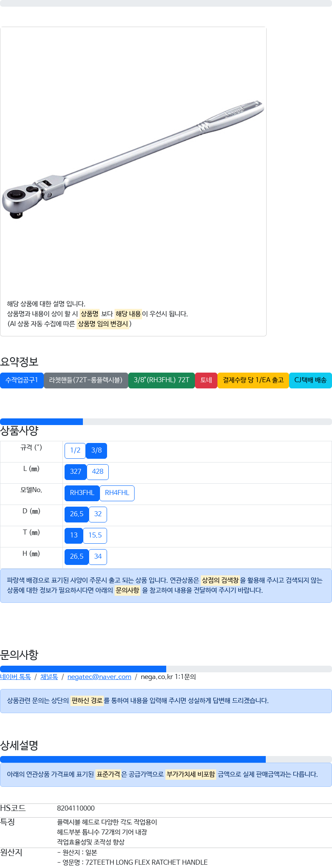Select model RH4FHL
This screenshot has height=868, width=332.
[117, 493]
